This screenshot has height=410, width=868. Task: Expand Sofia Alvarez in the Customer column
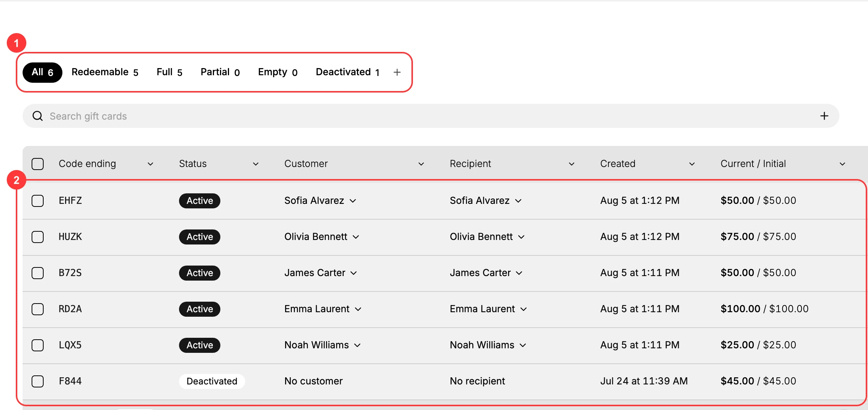pyautogui.click(x=353, y=201)
